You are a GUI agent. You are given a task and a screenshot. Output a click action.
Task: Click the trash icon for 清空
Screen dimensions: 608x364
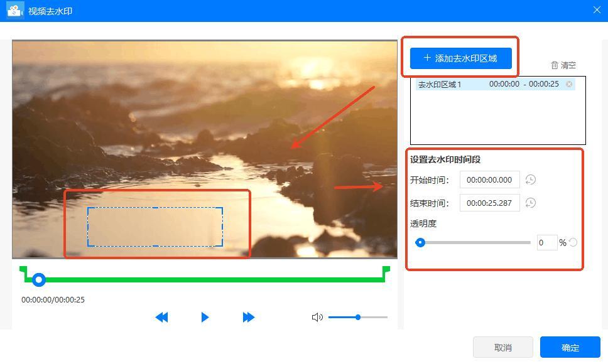click(x=555, y=65)
